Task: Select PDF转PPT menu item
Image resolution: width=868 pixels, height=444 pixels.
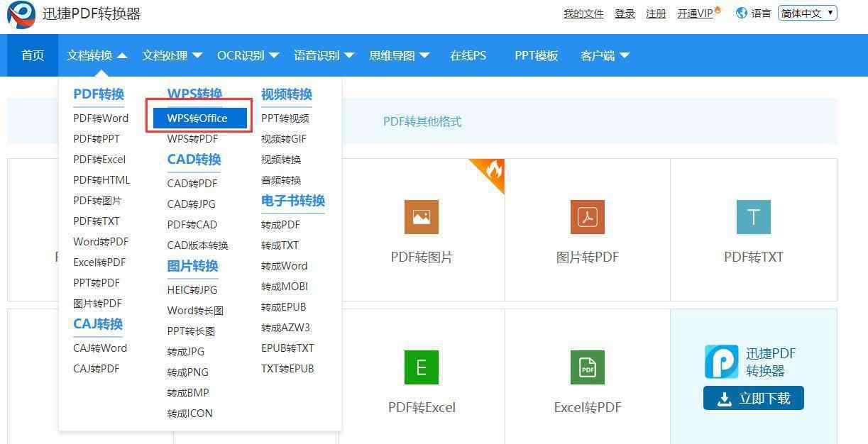Action: pyautogui.click(x=97, y=138)
